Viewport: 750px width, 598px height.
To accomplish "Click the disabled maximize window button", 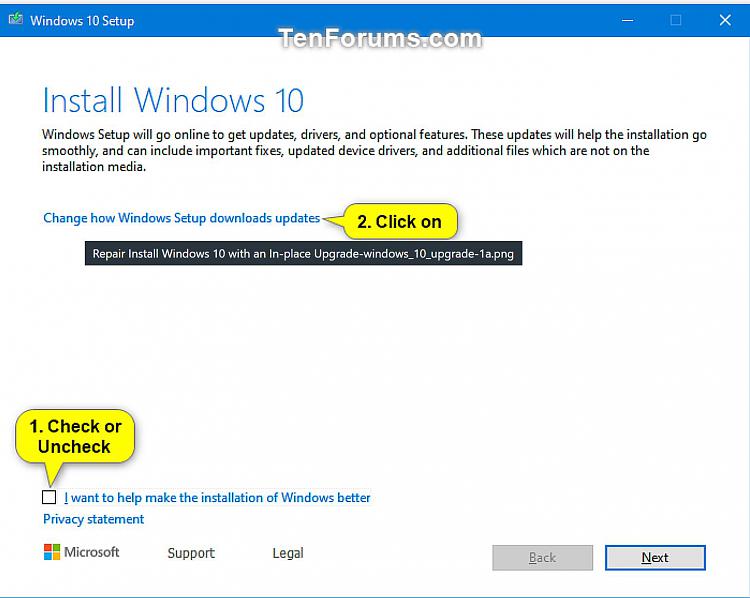I will click(x=676, y=20).
